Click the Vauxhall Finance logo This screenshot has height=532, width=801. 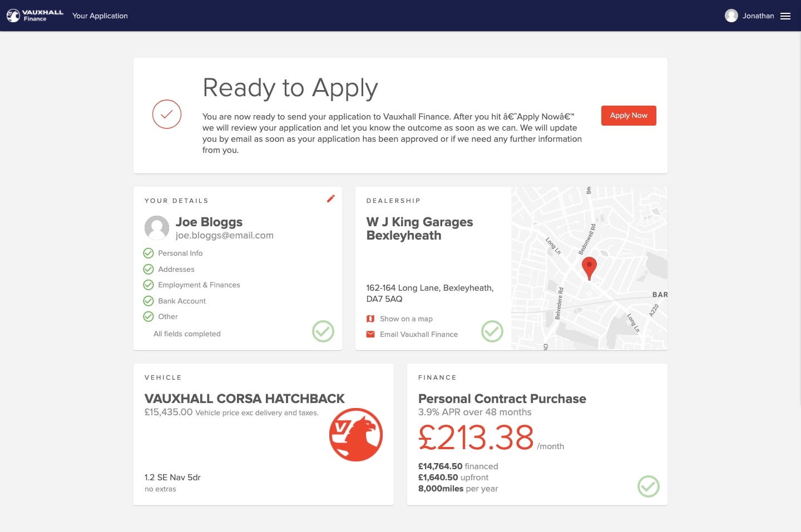coord(35,16)
